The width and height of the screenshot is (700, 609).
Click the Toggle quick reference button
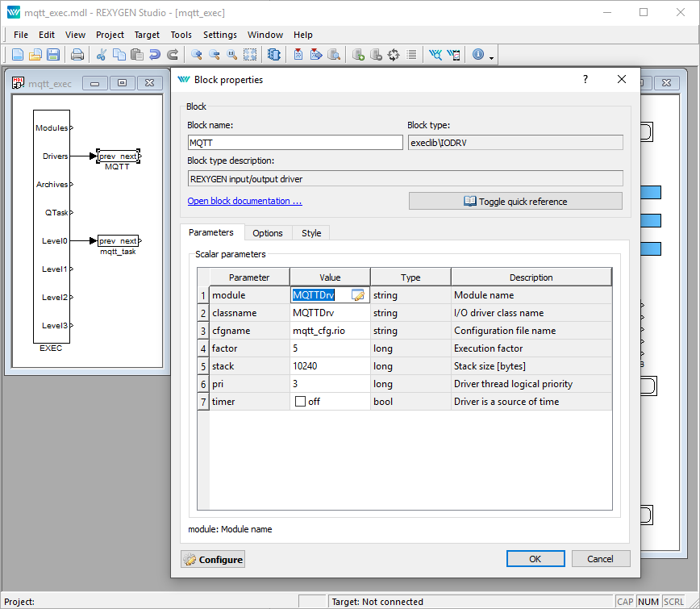point(515,202)
